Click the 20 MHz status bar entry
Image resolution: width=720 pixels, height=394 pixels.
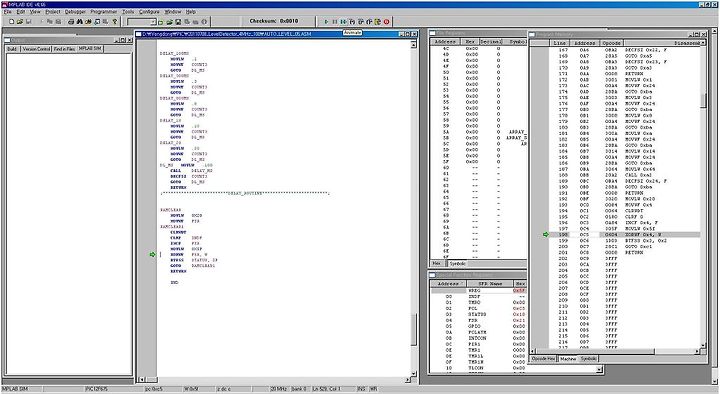pyautogui.click(x=279, y=389)
